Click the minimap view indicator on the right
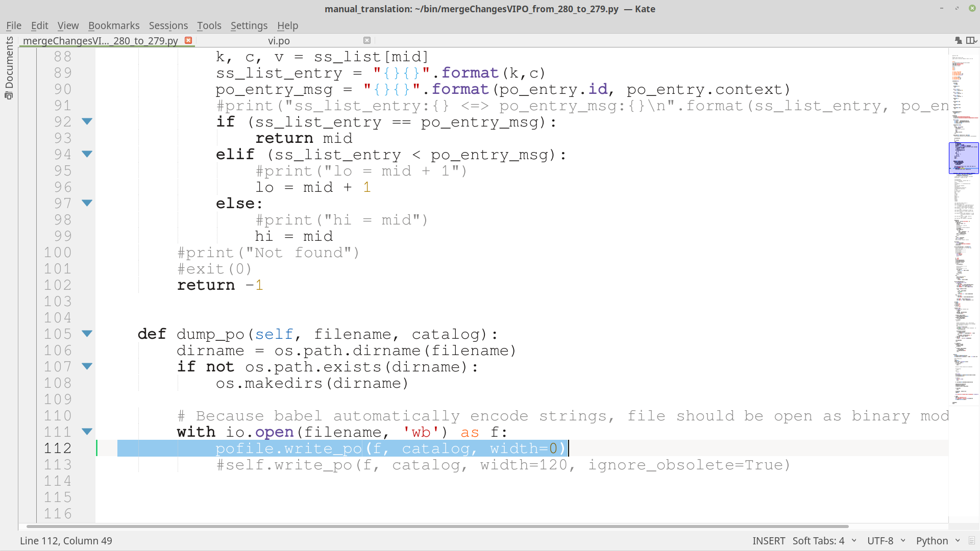This screenshot has width=980, height=551. (963, 158)
